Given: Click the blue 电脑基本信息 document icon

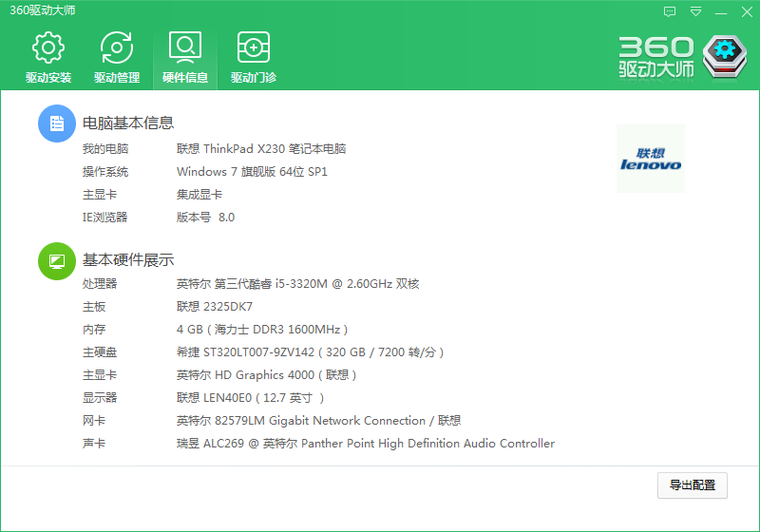Looking at the screenshot, I should pos(57,123).
